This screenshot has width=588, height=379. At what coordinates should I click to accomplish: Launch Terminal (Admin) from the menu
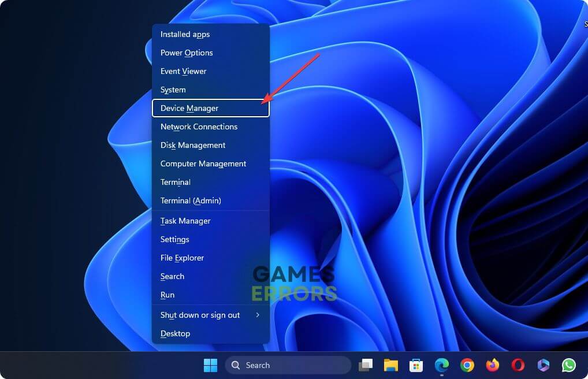tap(210, 200)
